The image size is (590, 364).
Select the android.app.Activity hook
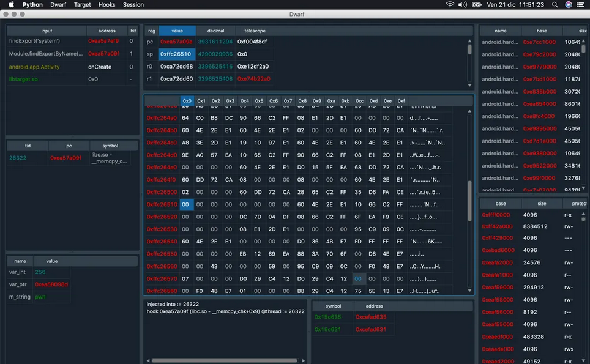pos(34,67)
